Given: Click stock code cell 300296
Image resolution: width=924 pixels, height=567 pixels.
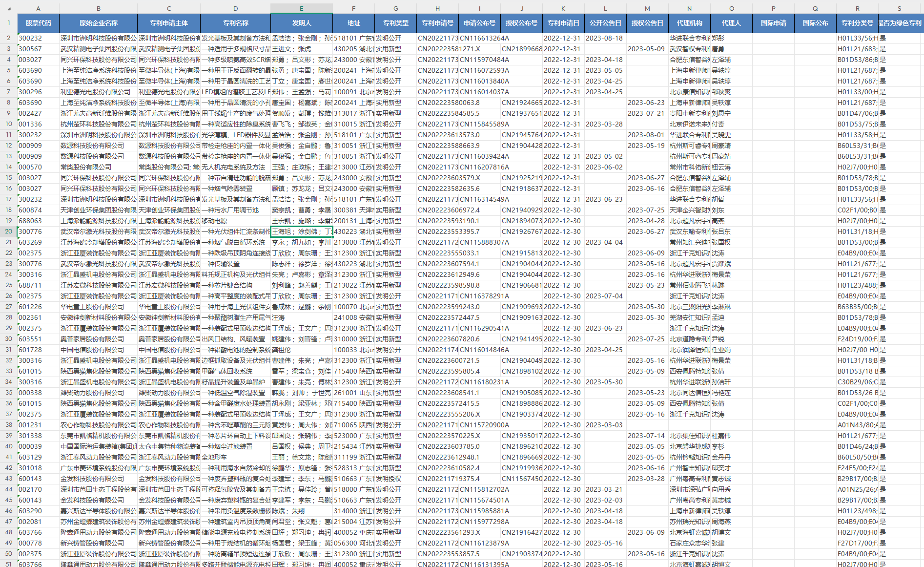Looking at the screenshot, I should point(38,92).
